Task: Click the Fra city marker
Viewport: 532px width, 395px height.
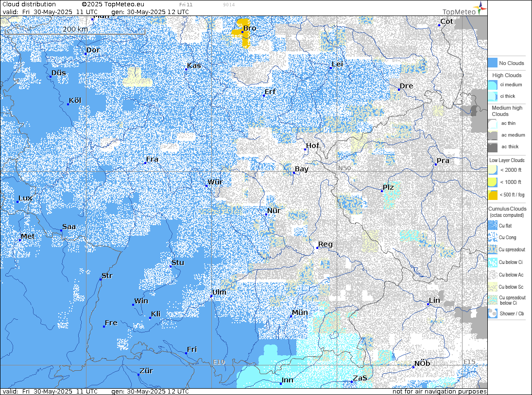Action: pyautogui.click(x=145, y=163)
